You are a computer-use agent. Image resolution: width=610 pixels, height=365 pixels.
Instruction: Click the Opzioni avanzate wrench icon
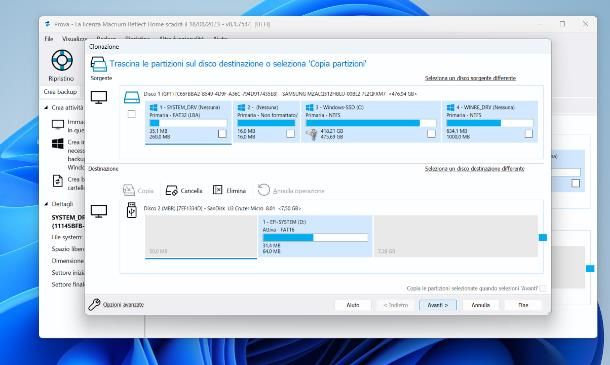click(x=94, y=305)
